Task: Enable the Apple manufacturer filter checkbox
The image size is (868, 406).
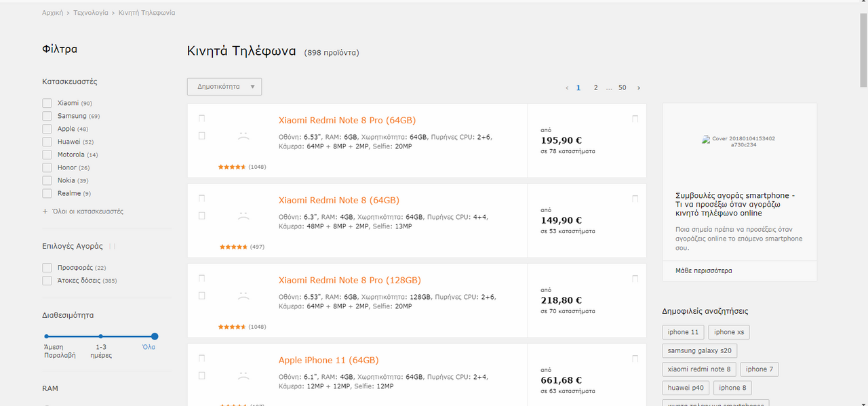Action: [x=47, y=129]
